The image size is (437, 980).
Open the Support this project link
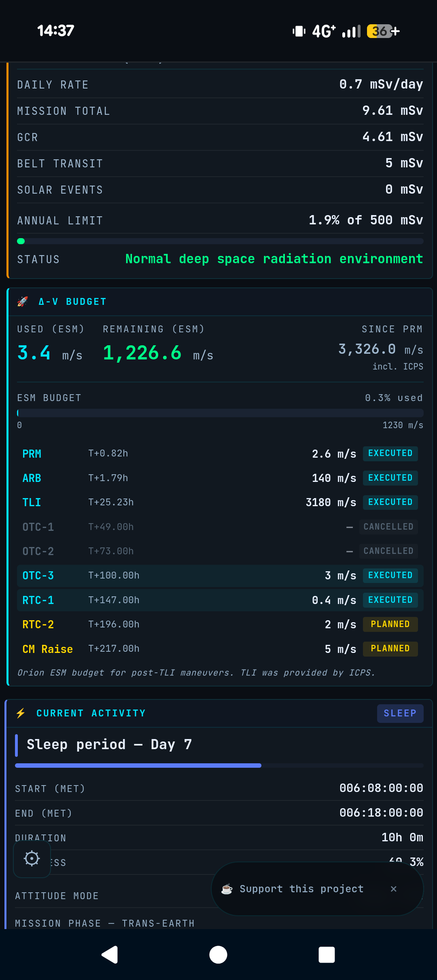click(x=301, y=889)
